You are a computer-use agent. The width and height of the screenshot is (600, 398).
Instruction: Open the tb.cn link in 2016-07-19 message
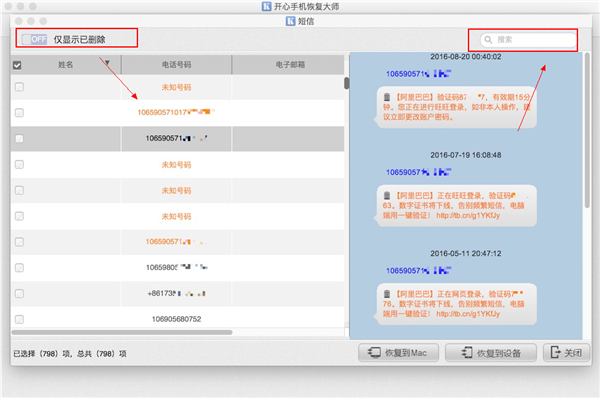468,215
